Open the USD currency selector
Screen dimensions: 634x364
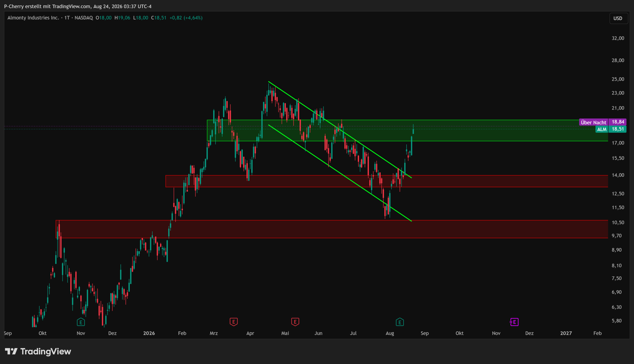(x=618, y=18)
